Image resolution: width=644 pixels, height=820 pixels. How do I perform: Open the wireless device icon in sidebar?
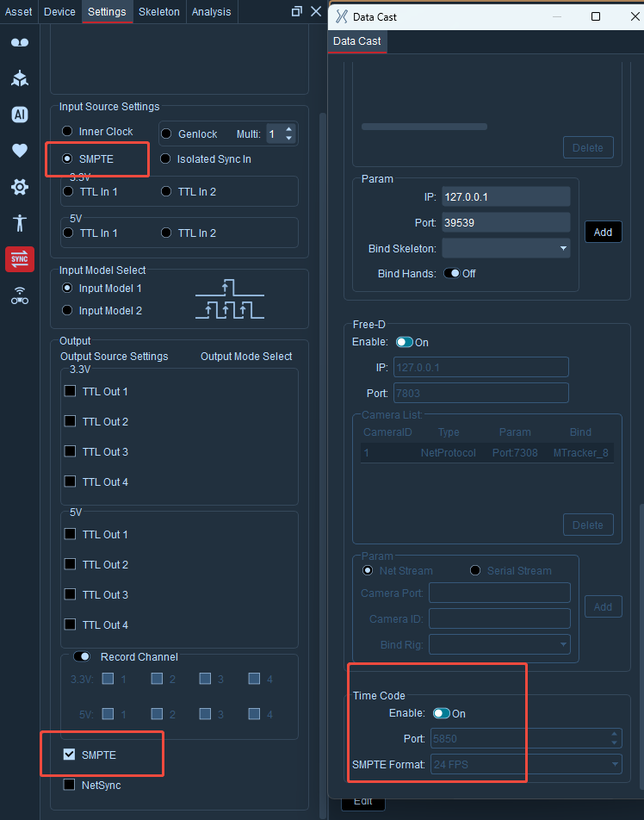click(x=20, y=295)
